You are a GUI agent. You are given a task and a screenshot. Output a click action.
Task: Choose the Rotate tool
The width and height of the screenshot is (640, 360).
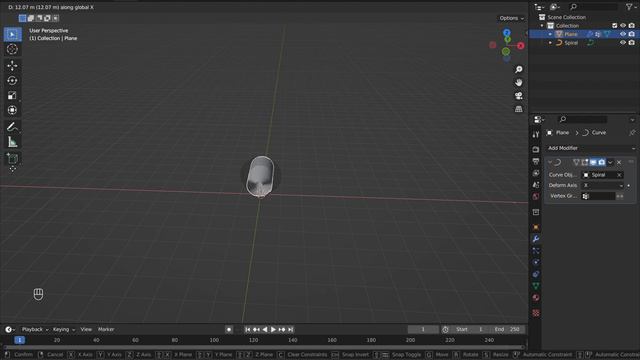tap(12, 80)
